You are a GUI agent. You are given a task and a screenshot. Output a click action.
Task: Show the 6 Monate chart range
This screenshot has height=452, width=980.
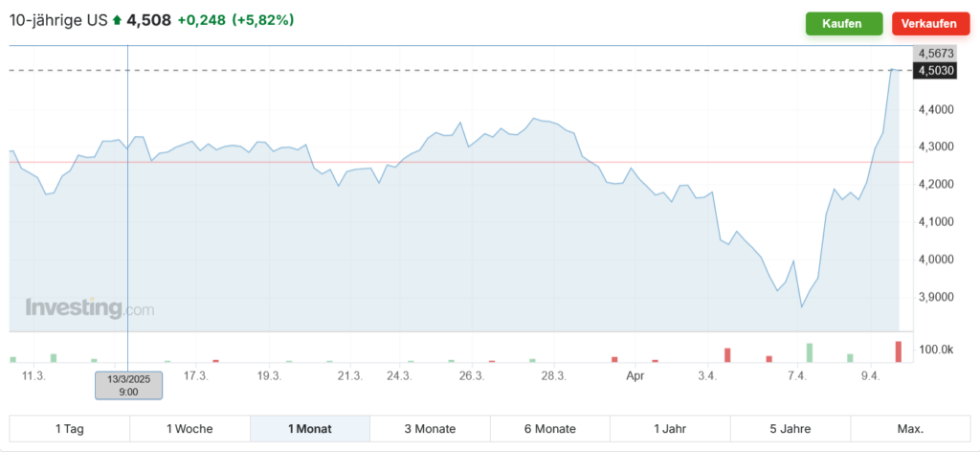pyautogui.click(x=550, y=429)
